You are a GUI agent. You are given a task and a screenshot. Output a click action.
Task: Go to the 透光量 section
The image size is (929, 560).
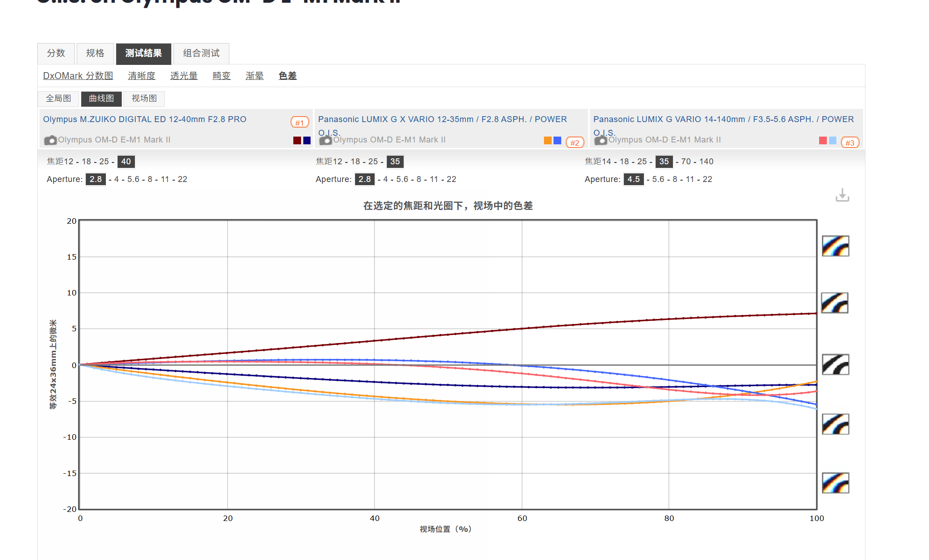(x=184, y=76)
